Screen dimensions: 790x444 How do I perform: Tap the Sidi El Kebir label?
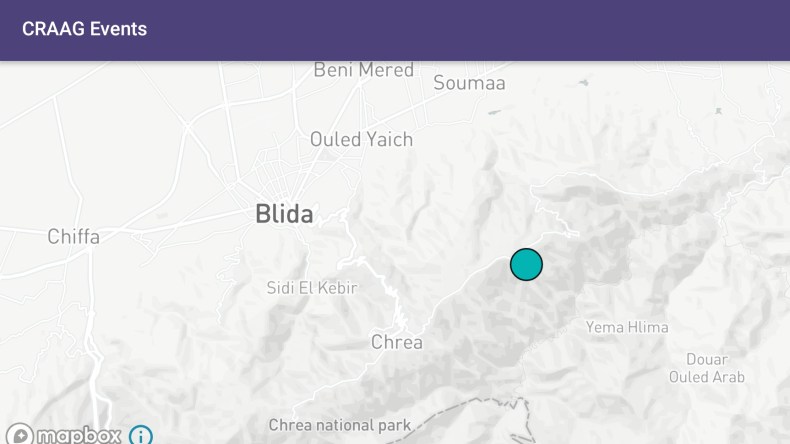(x=312, y=288)
